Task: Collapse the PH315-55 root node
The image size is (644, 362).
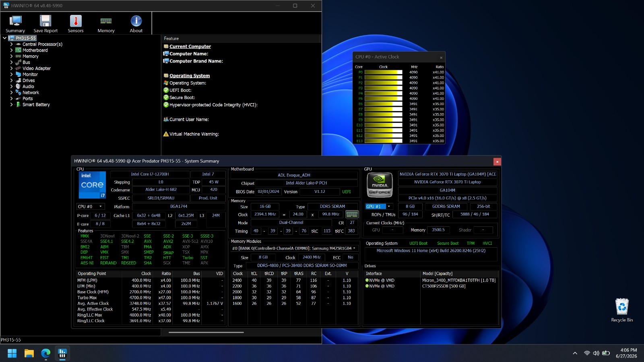Action: [x=4, y=38]
